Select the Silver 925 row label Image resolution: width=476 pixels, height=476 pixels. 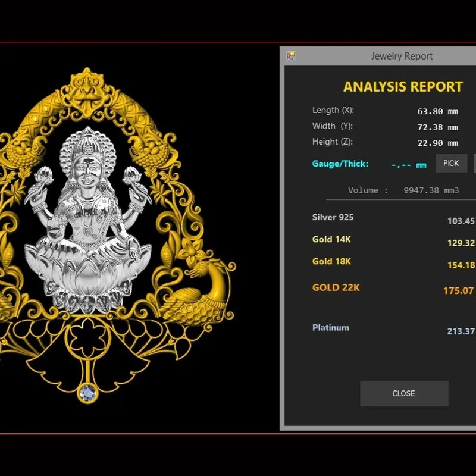333,217
